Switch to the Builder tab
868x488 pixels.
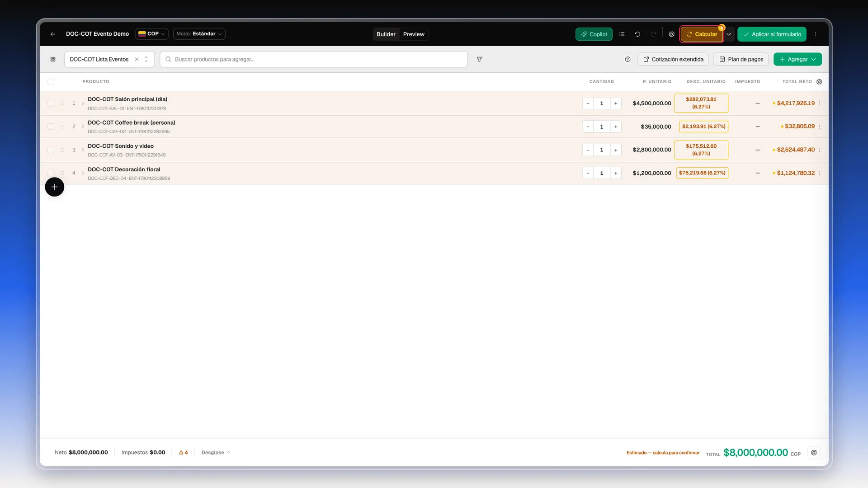point(386,34)
